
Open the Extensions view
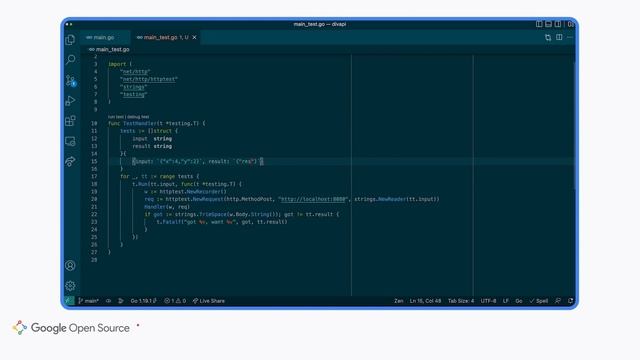[x=70, y=121]
